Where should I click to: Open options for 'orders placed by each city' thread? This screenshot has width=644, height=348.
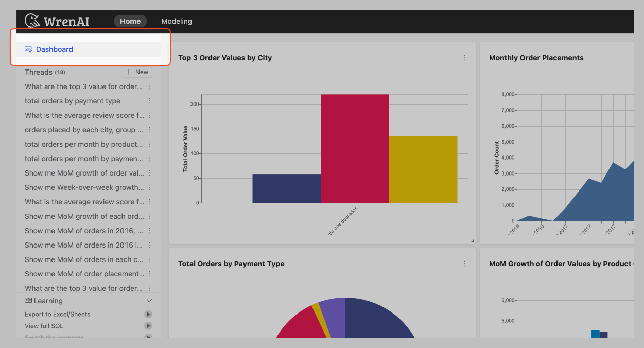(x=149, y=130)
